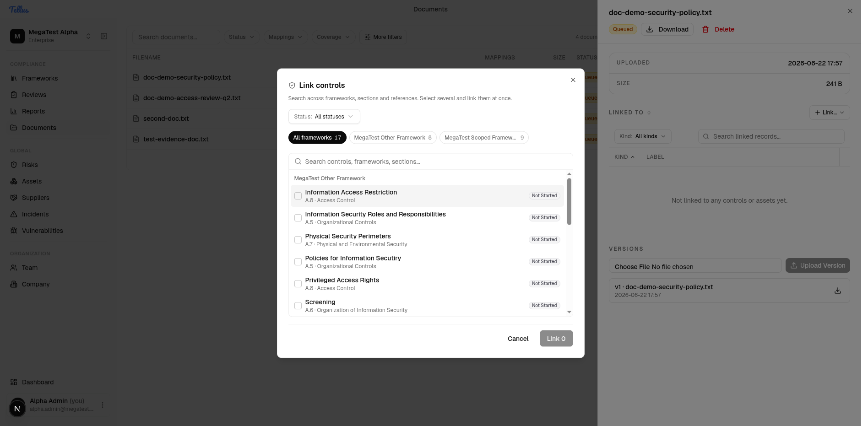Viewport: 868px width, 426px height.
Task: Click the MegaTest Alpha organization avatar
Action: [17, 36]
